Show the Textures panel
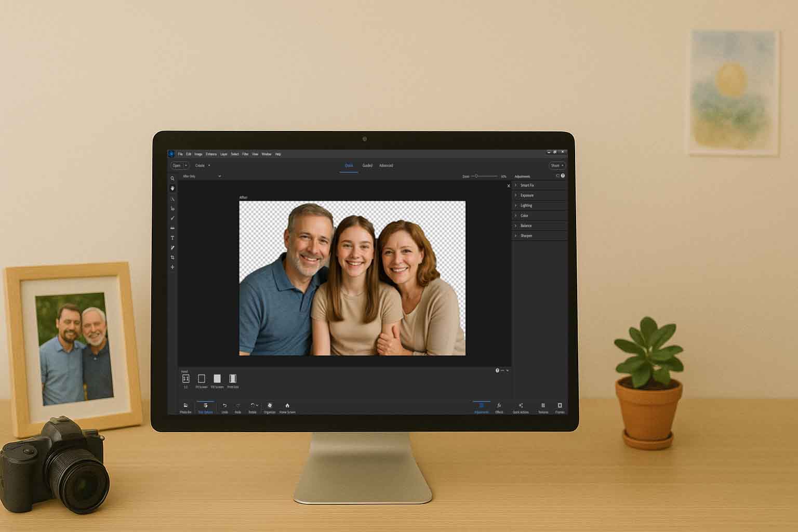 [x=542, y=406]
